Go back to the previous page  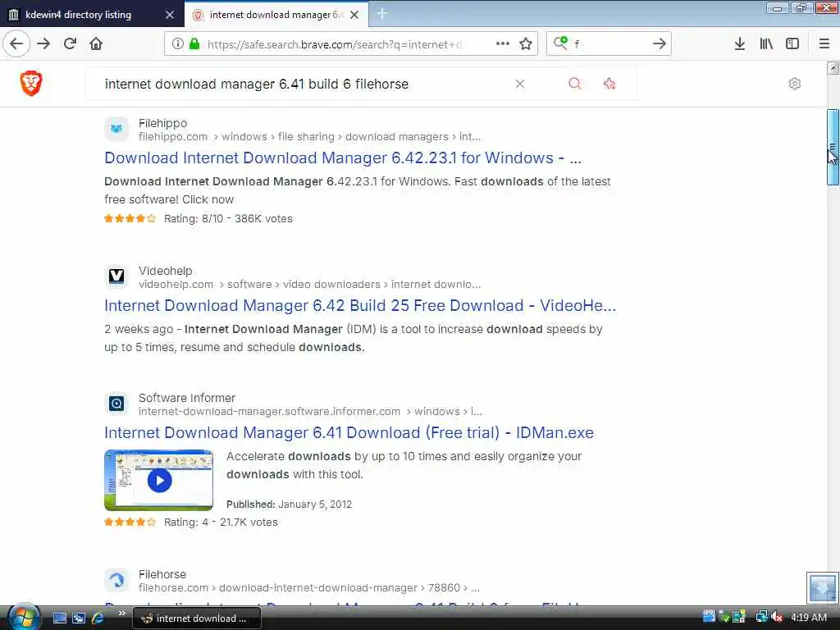click(16, 44)
